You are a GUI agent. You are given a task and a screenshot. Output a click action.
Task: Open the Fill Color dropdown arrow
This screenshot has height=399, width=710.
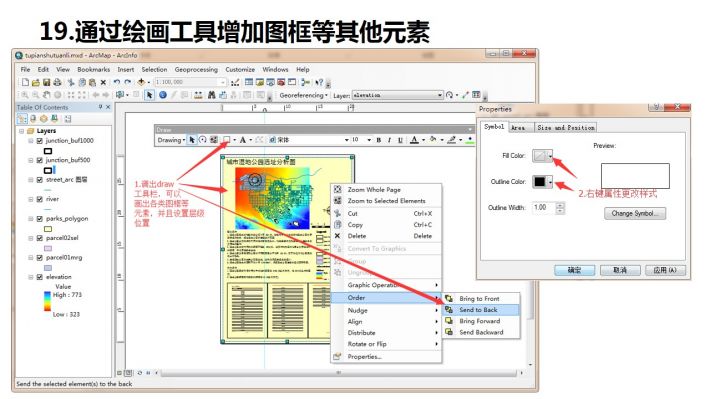[x=550, y=156]
